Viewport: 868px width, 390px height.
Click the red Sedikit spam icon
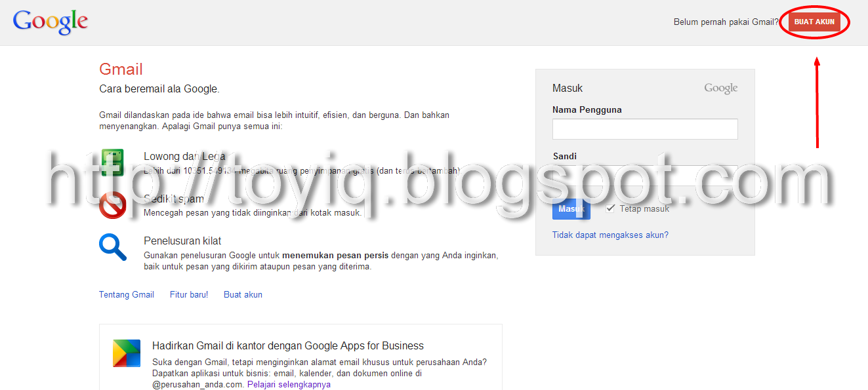[x=112, y=205]
